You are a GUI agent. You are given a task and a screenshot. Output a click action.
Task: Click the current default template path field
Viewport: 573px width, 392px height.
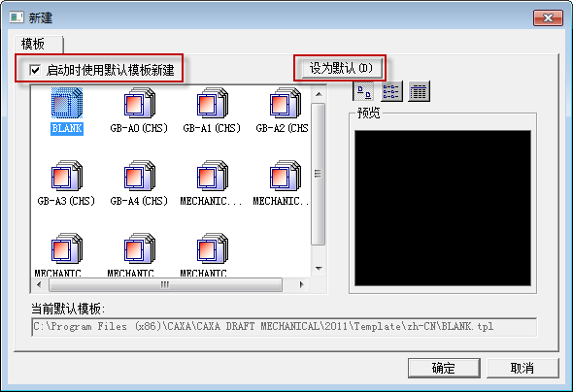pos(285,327)
